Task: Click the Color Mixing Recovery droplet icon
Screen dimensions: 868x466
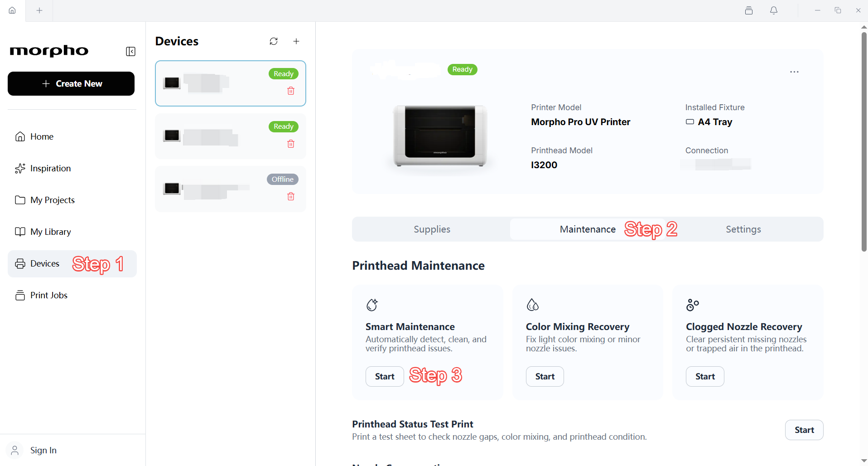Action: [x=532, y=305]
